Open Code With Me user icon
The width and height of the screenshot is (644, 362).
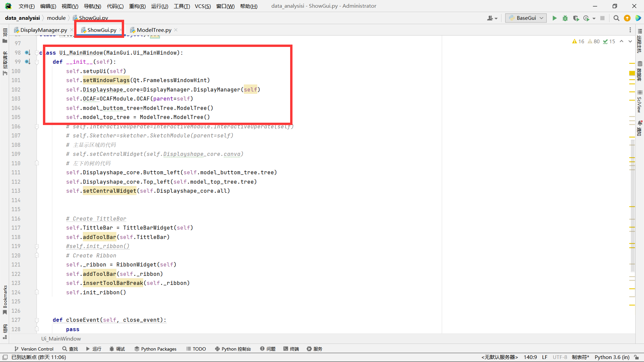[x=492, y=18]
